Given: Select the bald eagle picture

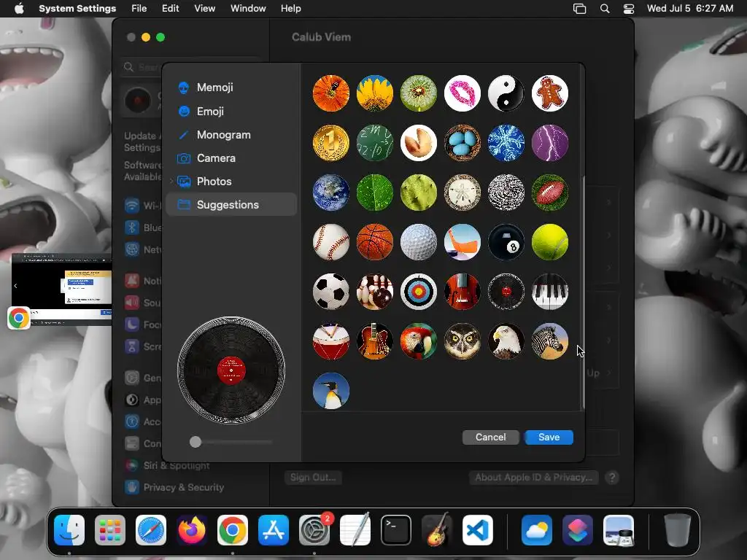Looking at the screenshot, I should pos(506,341).
